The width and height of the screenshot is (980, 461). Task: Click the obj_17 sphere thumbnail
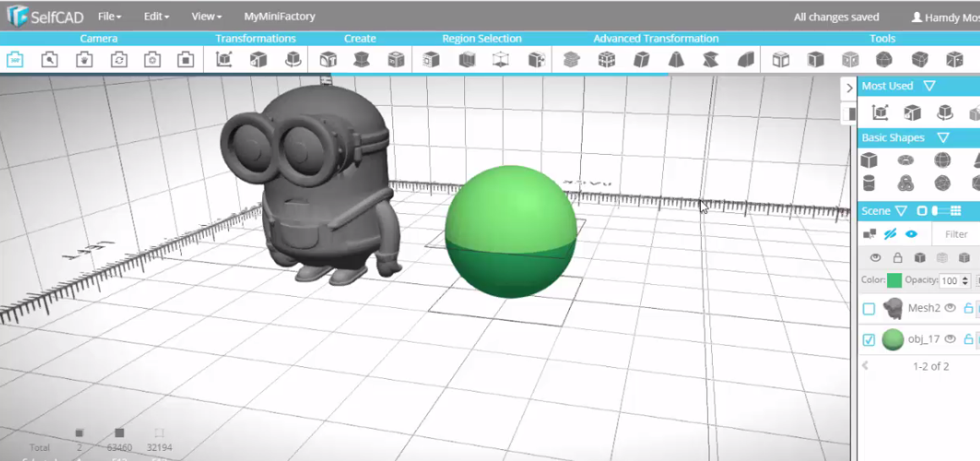893,340
